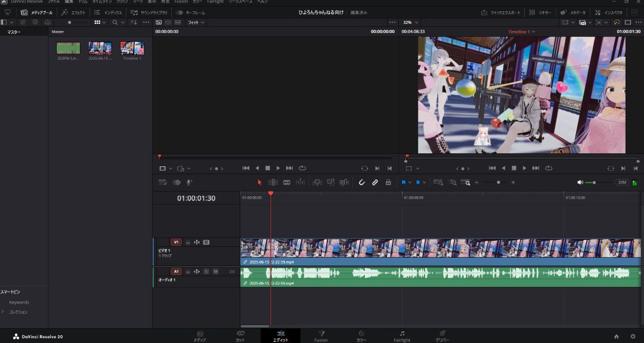Toggle the Linked Selection chain icon

point(375,183)
